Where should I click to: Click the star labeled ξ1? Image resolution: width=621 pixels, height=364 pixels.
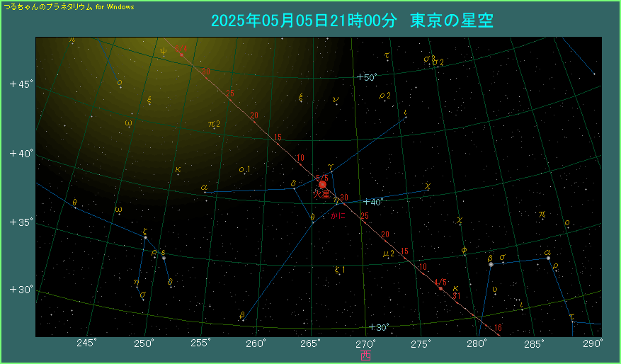coord(339,270)
